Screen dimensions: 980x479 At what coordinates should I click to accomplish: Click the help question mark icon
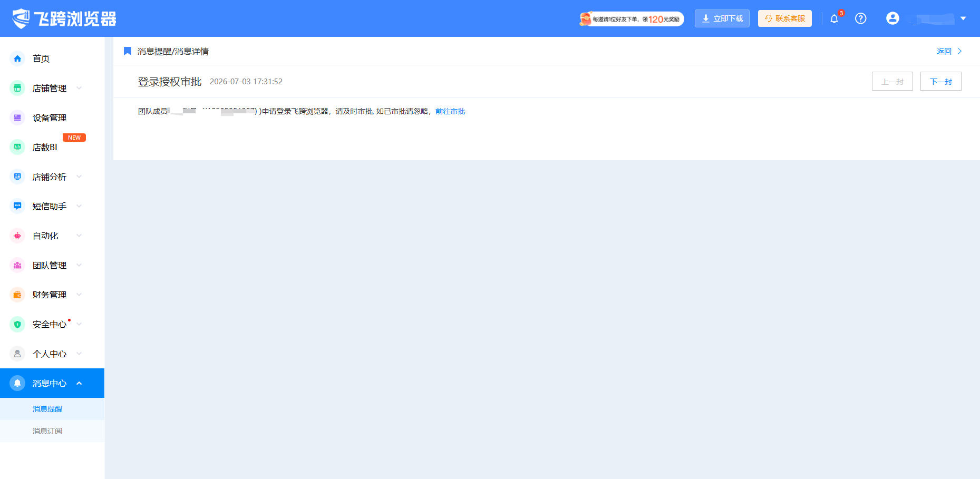point(861,18)
